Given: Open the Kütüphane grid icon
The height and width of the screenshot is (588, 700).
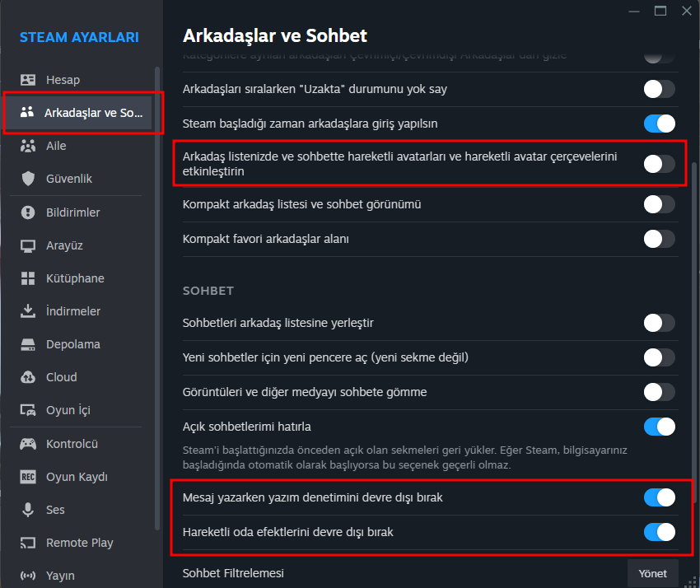Looking at the screenshot, I should (28, 278).
